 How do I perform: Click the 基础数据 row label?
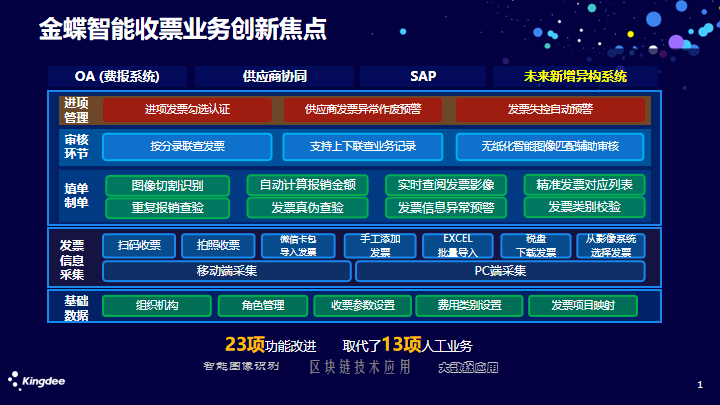[76, 308]
